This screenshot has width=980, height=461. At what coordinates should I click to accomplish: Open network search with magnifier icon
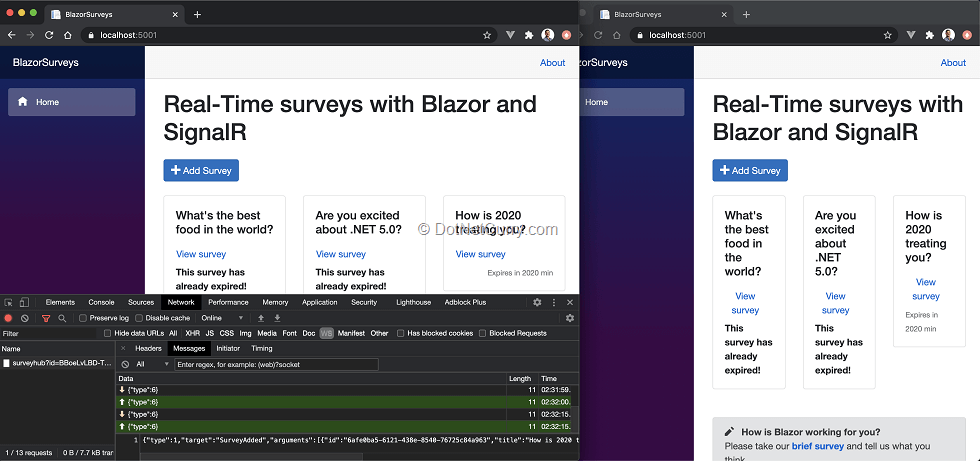(x=61, y=318)
